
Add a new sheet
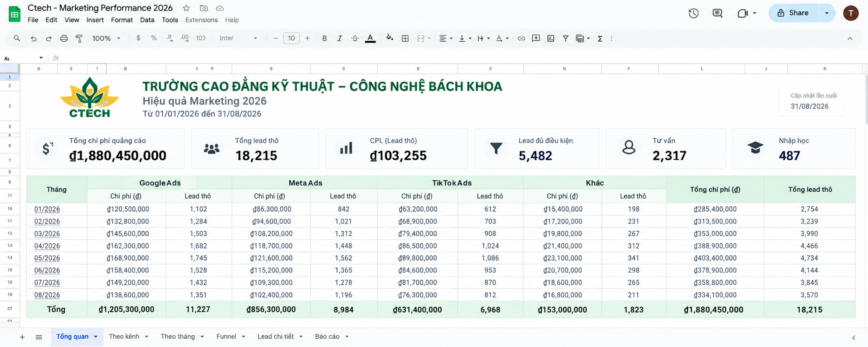point(22,337)
